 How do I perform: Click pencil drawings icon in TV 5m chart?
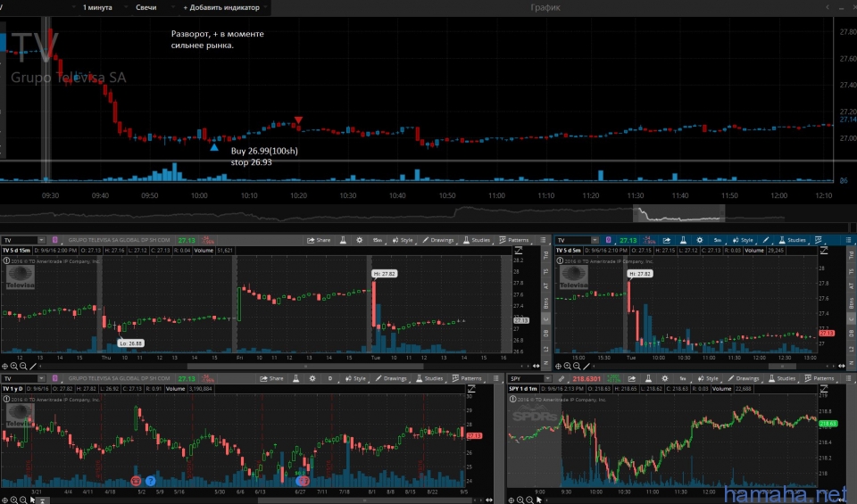[766, 240]
